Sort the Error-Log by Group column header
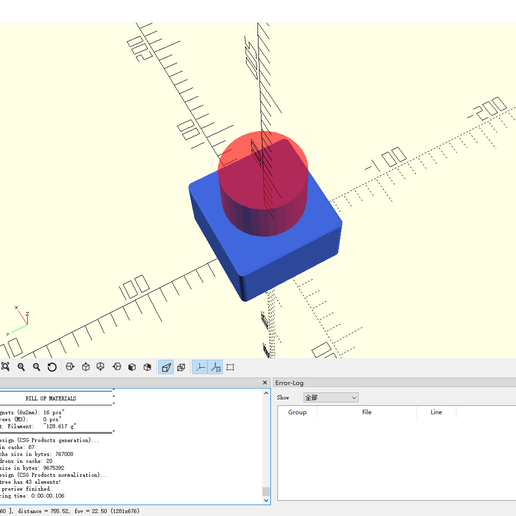 point(297,412)
